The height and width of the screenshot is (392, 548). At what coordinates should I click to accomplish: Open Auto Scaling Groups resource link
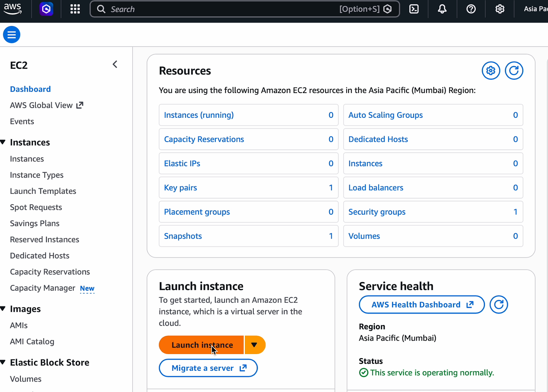pyautogui.click(x=385, y=115)
